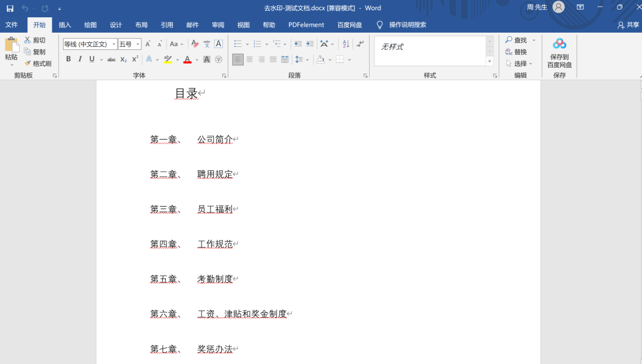Apply character border (boxed A) icon

219,44
